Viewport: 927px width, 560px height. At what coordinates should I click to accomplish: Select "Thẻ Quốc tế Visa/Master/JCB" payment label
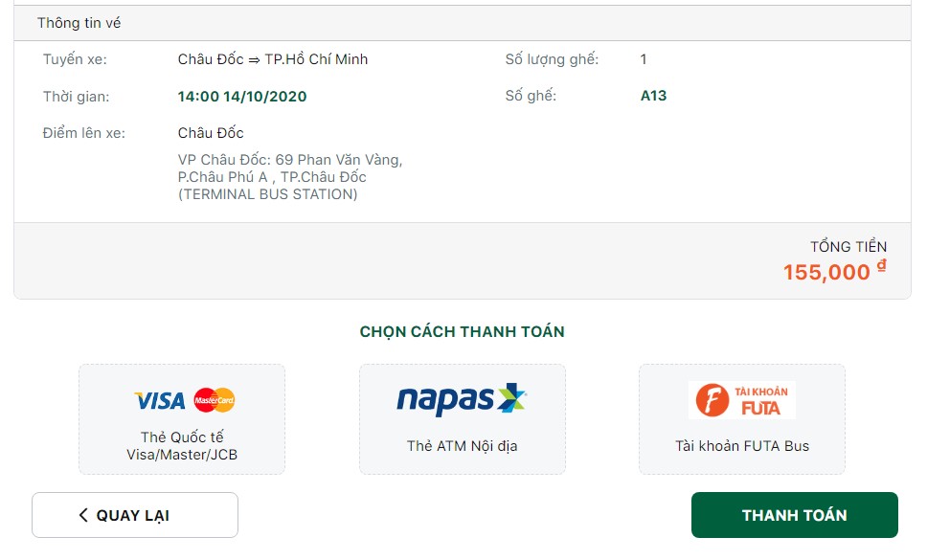(182, 446)
